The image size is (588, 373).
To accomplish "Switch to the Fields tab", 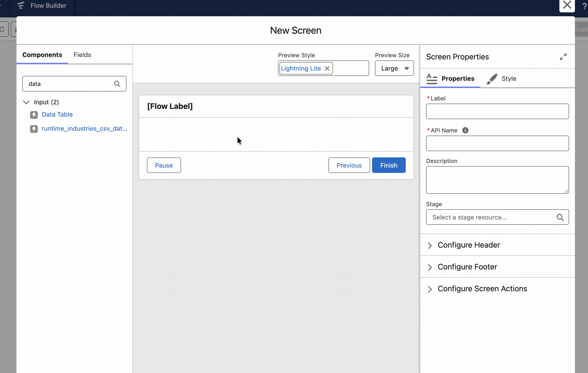I will [82, 55].
